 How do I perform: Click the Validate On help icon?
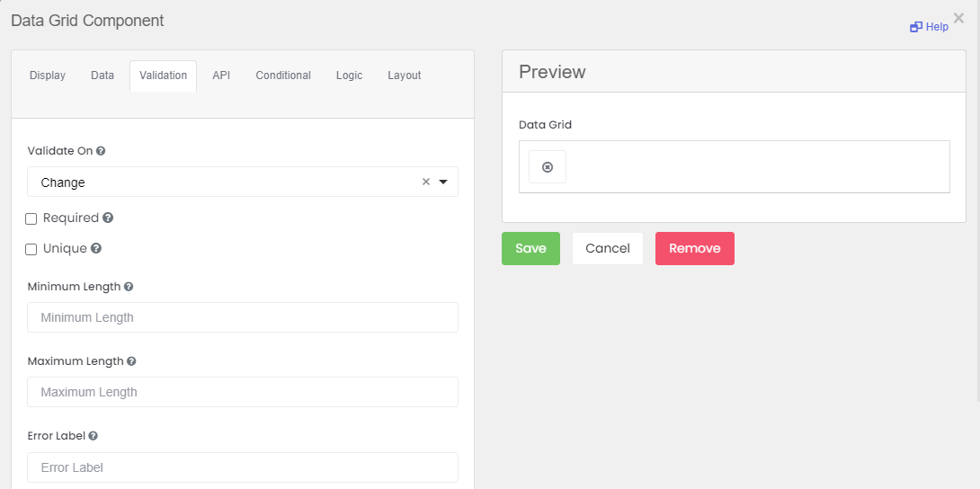click(x=101, y=152)
